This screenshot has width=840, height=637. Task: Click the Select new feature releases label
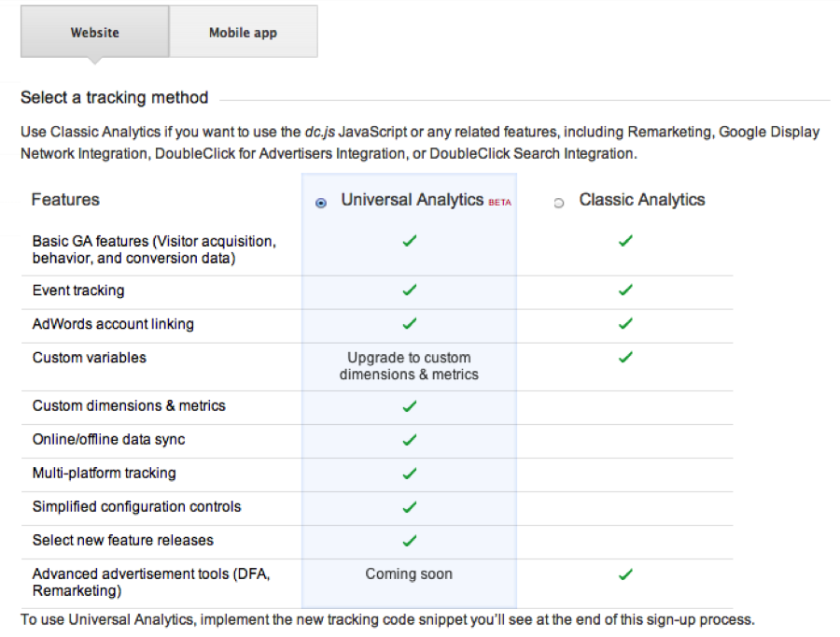pos(122,540)
